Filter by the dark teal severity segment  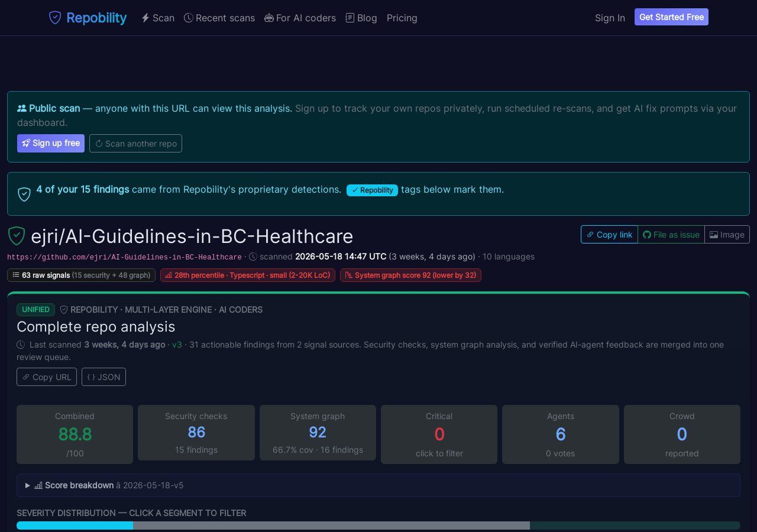[635, 525]
